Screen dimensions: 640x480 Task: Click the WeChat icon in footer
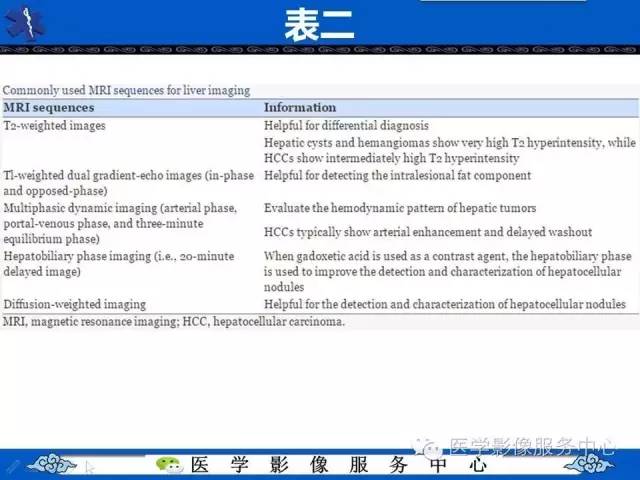tap(169, 464)
